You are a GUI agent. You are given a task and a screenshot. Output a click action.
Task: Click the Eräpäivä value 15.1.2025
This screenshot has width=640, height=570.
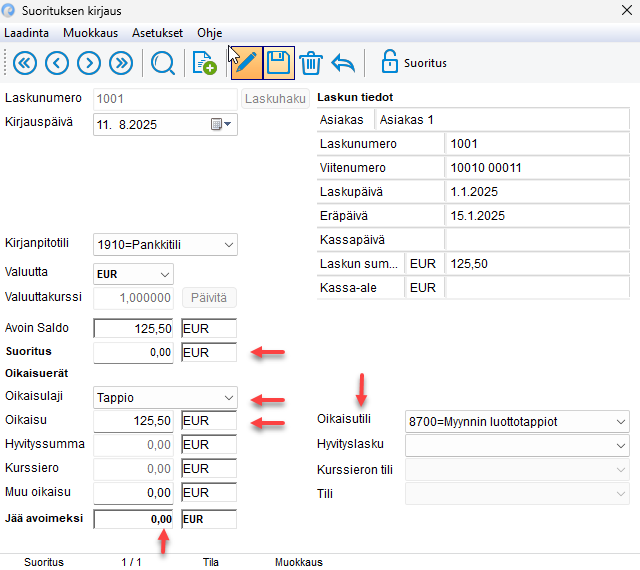(x=478, y=216)
